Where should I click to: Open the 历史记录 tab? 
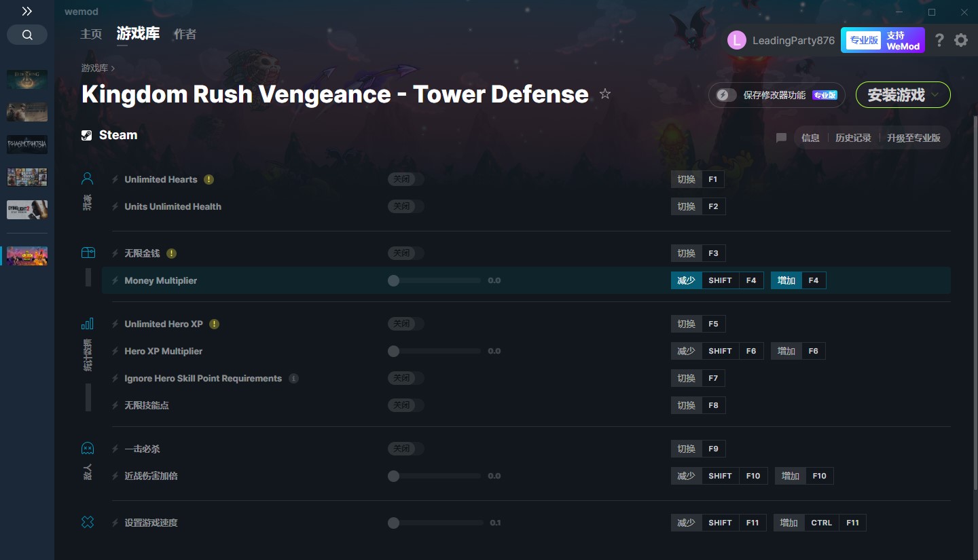pyautogui.click(x=853, y=138)
